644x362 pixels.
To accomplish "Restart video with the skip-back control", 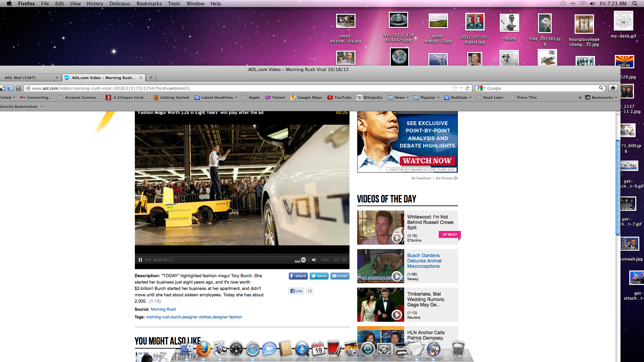I will (148, 260).
